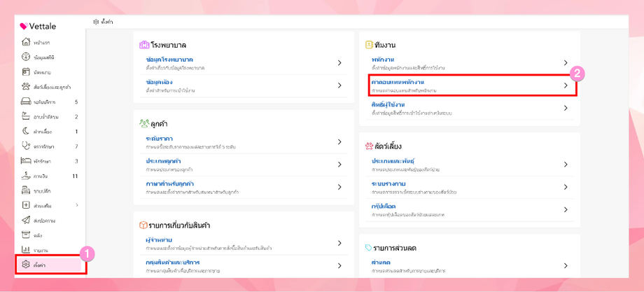Open the inventory box icon (คลัง)
The image size is (644, 292).
pos(26,235)
